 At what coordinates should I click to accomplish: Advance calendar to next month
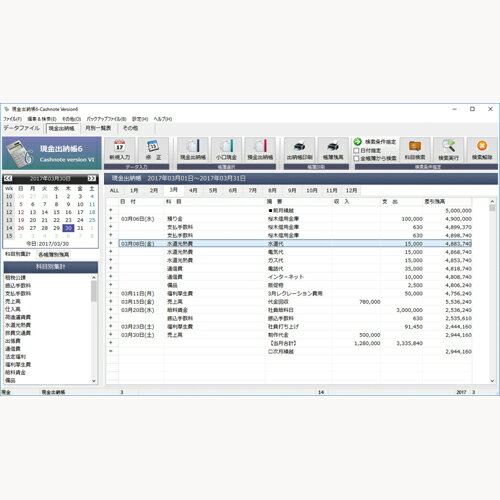(92, 179)
